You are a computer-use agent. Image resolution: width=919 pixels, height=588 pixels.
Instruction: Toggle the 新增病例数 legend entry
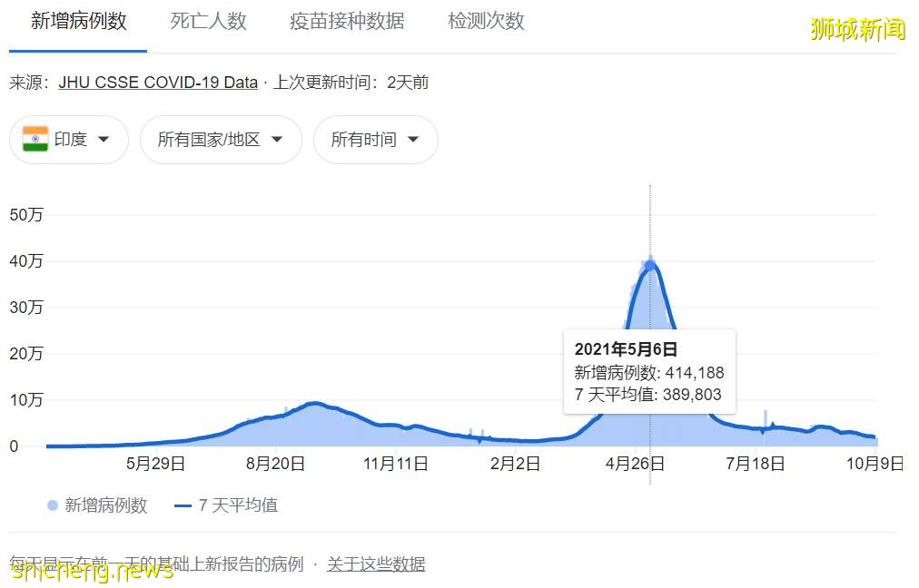coord(103,505)
